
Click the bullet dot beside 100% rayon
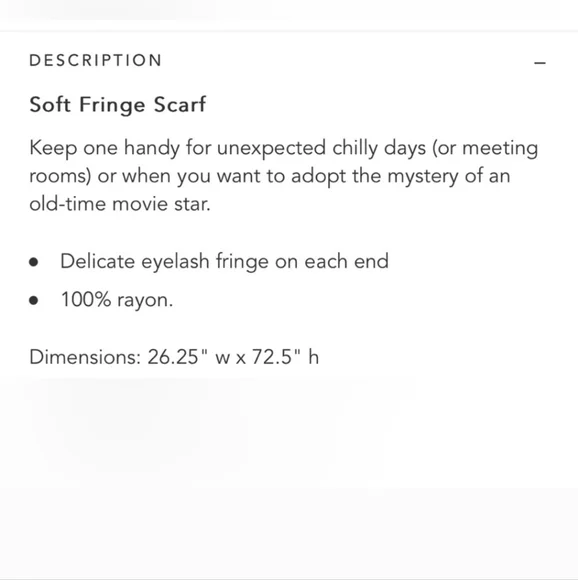[34, 300]
